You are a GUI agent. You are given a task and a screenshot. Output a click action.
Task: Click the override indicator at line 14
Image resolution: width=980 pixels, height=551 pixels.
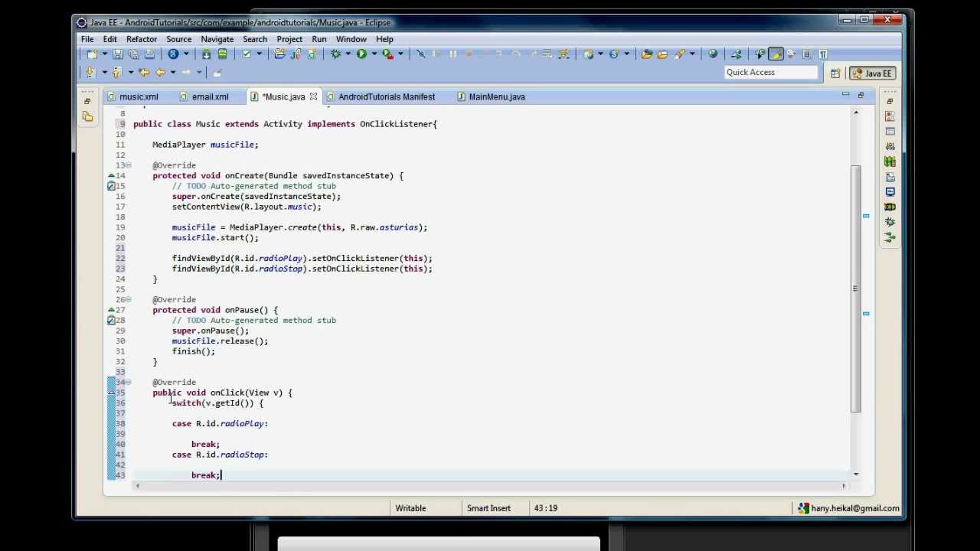coord(111,176)
